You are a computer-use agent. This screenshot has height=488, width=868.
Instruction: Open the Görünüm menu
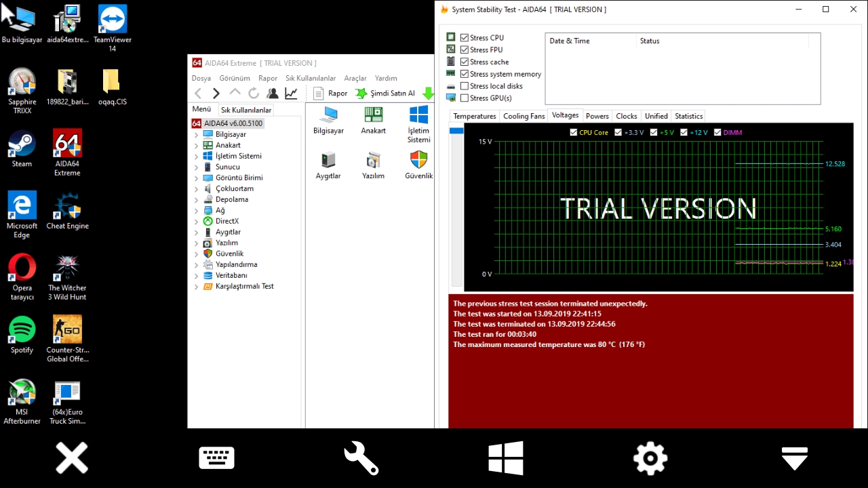click(235, 79)
